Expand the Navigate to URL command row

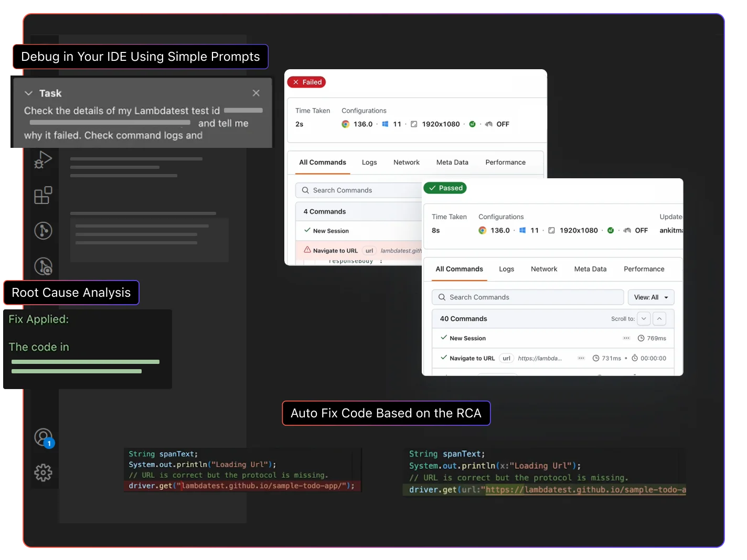[x=336, y=250]
